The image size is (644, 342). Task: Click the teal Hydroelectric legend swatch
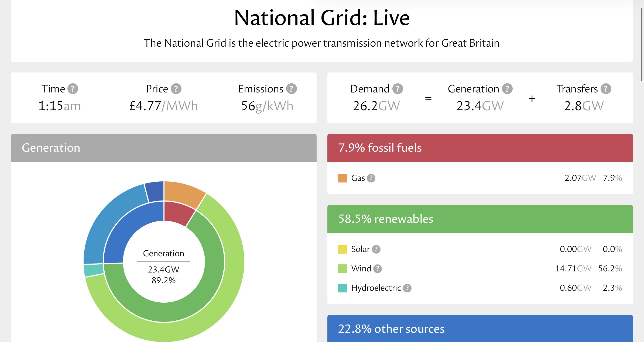342,288
